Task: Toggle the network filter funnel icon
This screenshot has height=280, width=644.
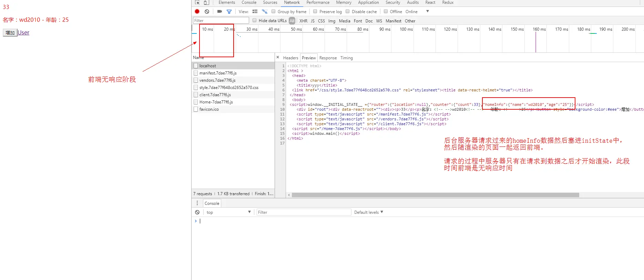Action: click(x=229, y=11)
